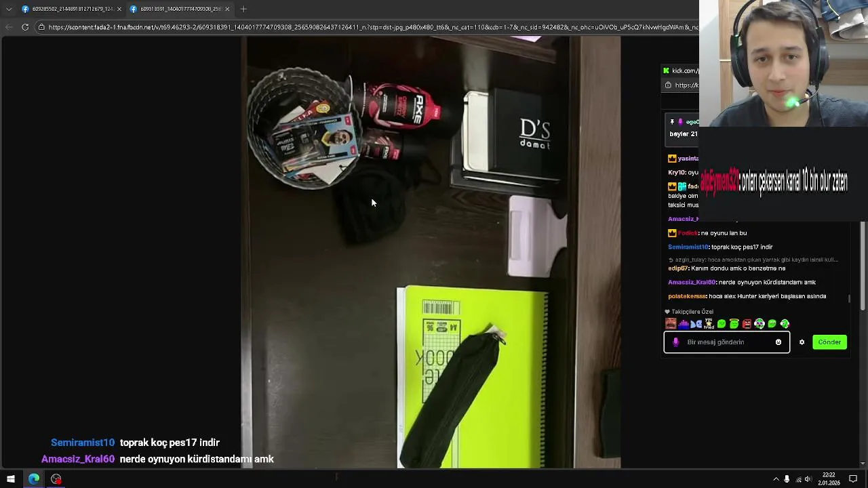Click username polatekersss in chat

pyautogui.click(x=687, y=297)
